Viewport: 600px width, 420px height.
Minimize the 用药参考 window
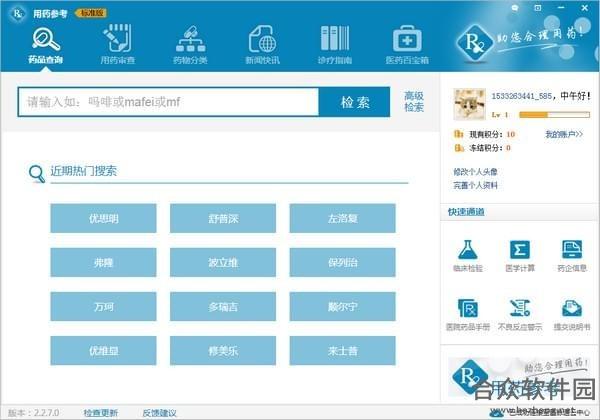[x=561, y=8]
